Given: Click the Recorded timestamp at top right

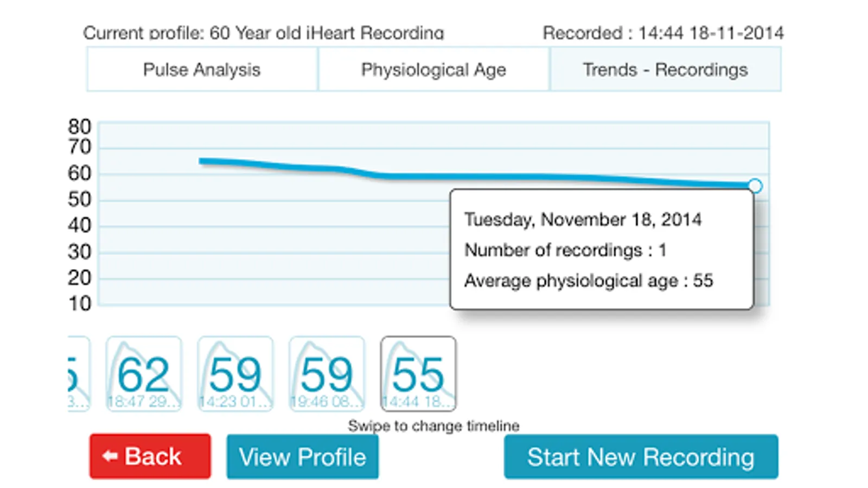Looking at the screenshot, I should [663, 33].
